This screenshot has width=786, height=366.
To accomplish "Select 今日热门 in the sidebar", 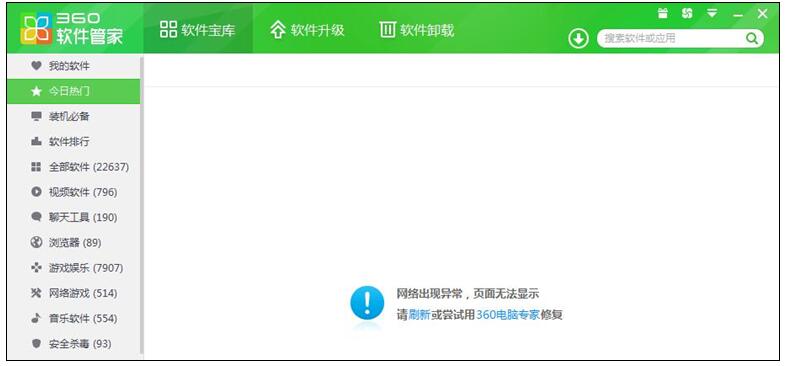I will pyautogui.click(x=74, y=91).
